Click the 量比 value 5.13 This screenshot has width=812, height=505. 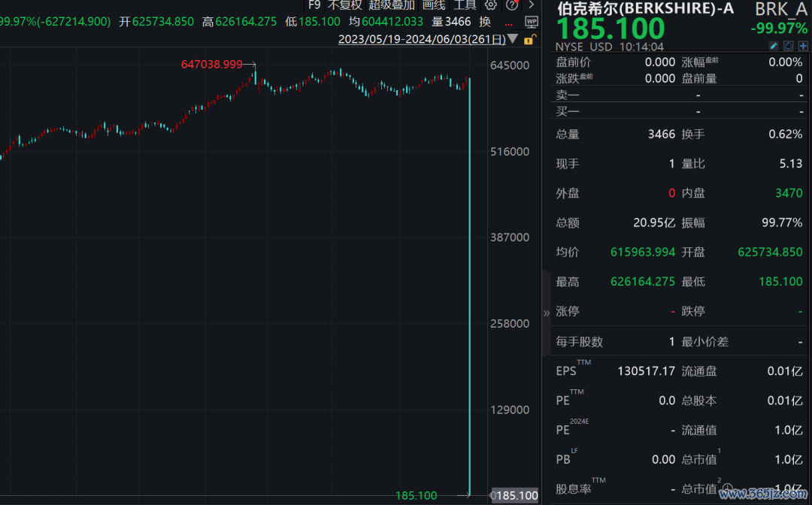pos(791,164)
